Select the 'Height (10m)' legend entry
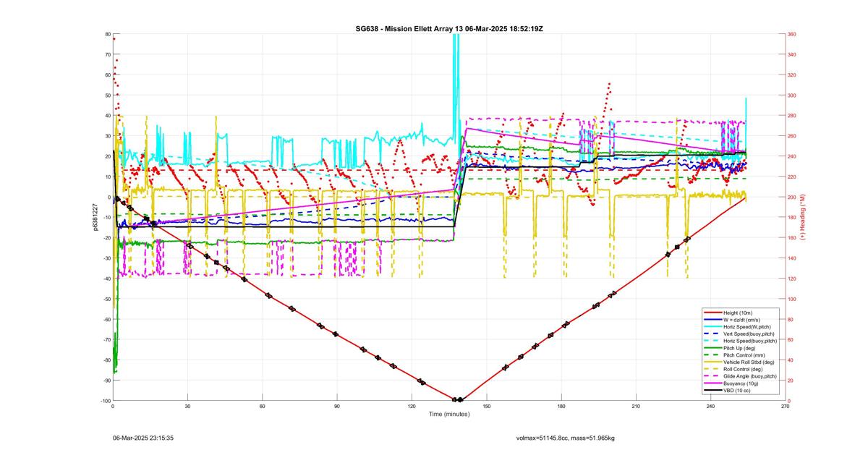Viewport: 868px width, 450px height. click(728, 313)
